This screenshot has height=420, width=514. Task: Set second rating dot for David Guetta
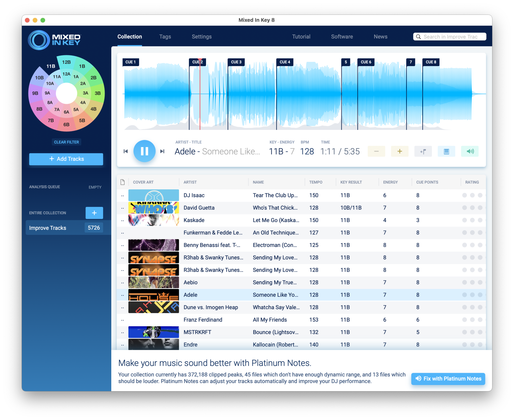(x=472, y=207)
